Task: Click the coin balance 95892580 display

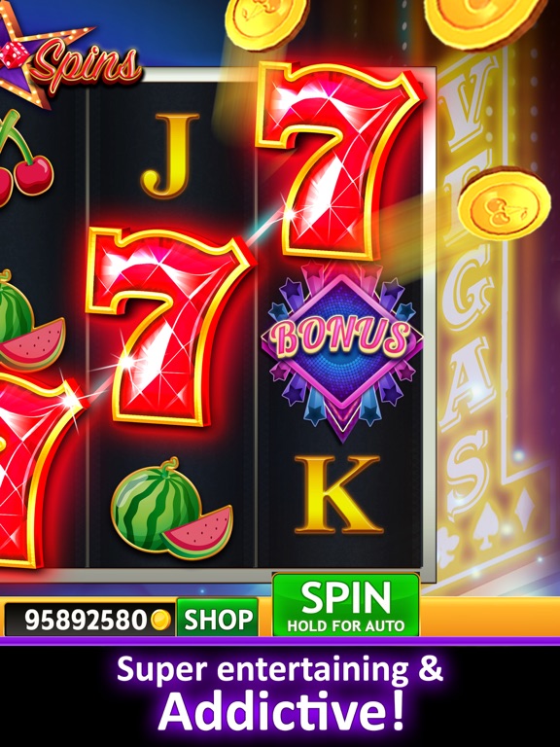Action: [89, 620]
